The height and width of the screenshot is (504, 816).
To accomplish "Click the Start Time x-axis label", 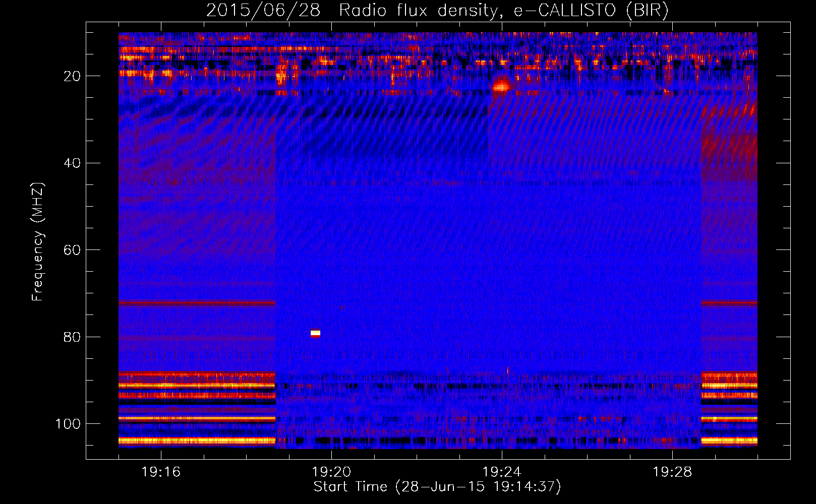I will point(437,487).
